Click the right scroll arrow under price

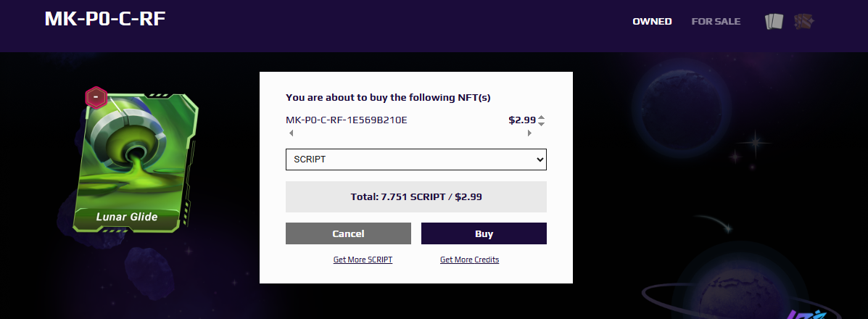tap(530, 133)
